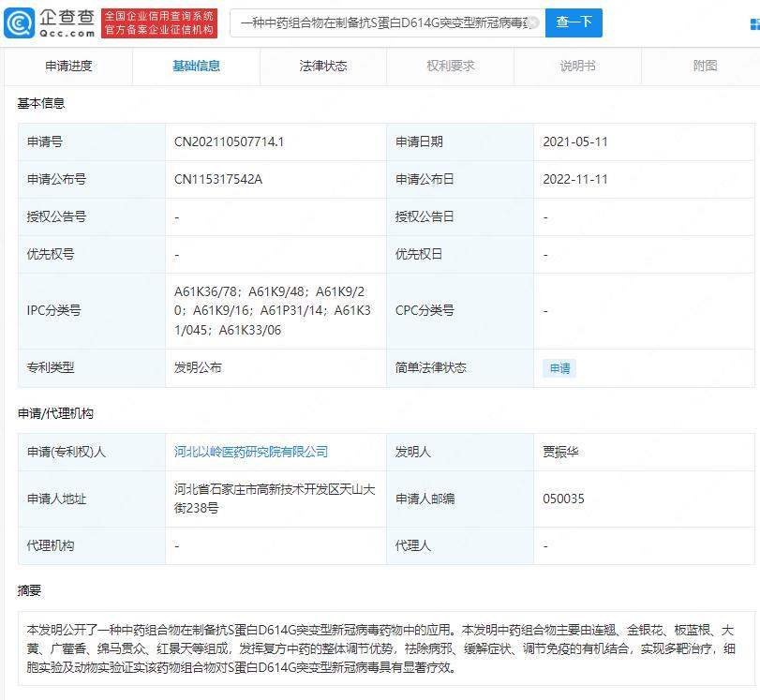Click the 申请/代理机构 section heading
Viewport: 760px width, 700px height.
[55, 413]
